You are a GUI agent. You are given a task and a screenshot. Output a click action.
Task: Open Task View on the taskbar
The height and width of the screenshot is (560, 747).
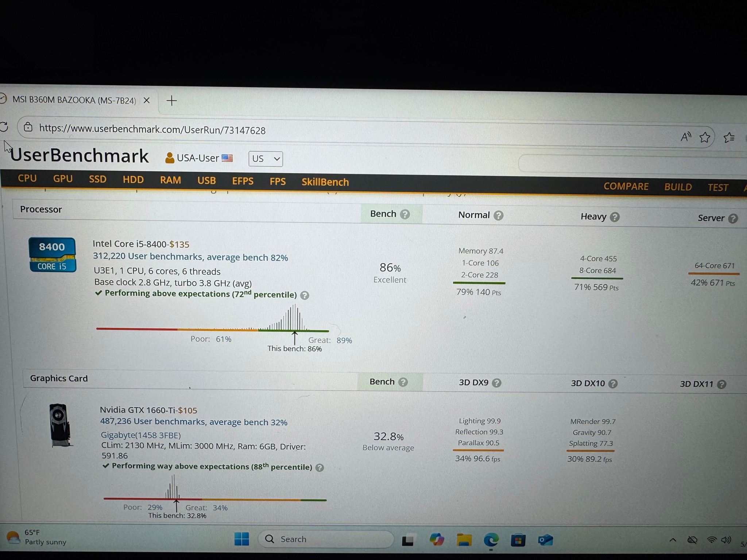407,540
